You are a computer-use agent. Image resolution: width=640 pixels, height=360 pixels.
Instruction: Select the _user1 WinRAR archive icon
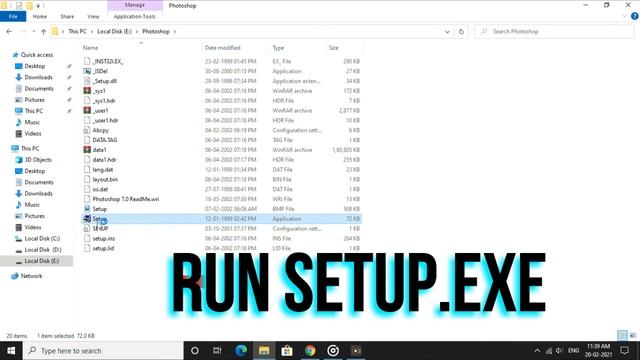coord(87,110)
